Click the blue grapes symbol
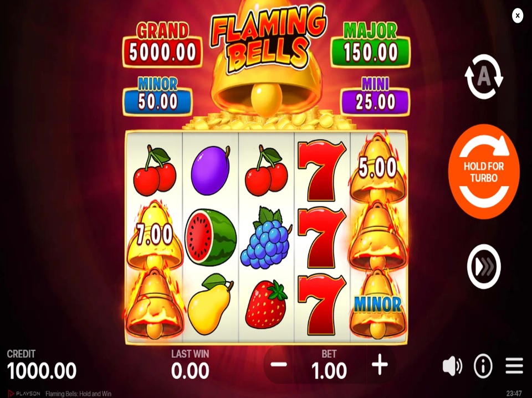 (x=266, y=237)
